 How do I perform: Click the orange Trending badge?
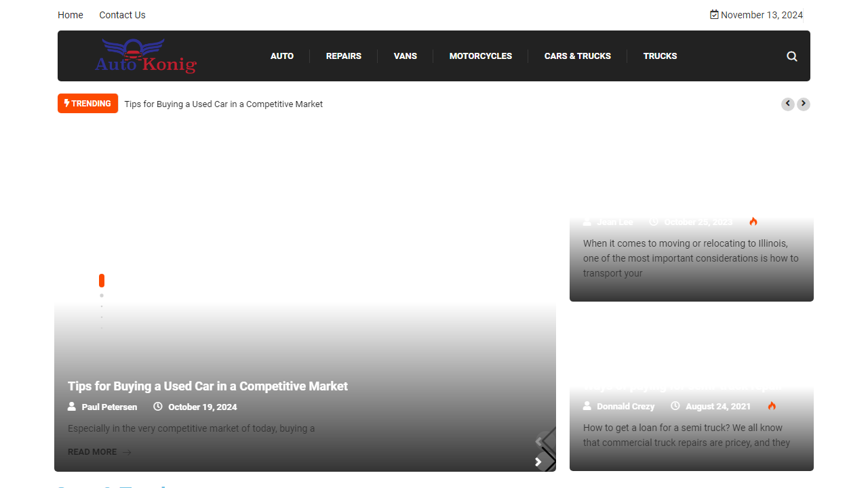[x=87, y=104]
